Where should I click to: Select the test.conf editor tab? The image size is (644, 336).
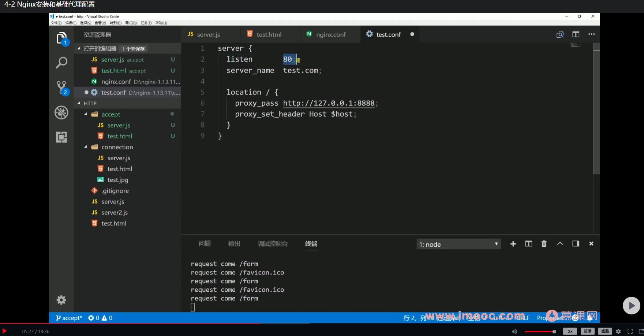coord(390,34)
